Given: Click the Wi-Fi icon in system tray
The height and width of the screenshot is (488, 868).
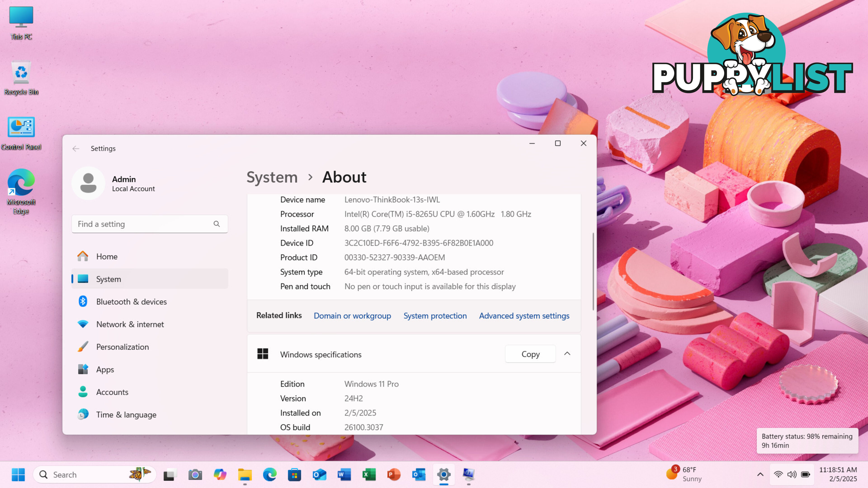Looking at the screenshot, I should [778, 474].
